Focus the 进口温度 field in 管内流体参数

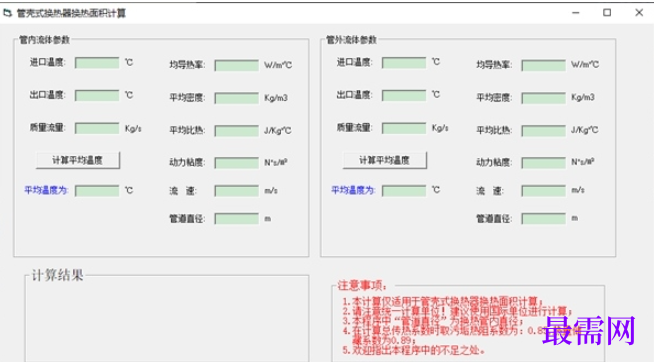coord(97,63)
